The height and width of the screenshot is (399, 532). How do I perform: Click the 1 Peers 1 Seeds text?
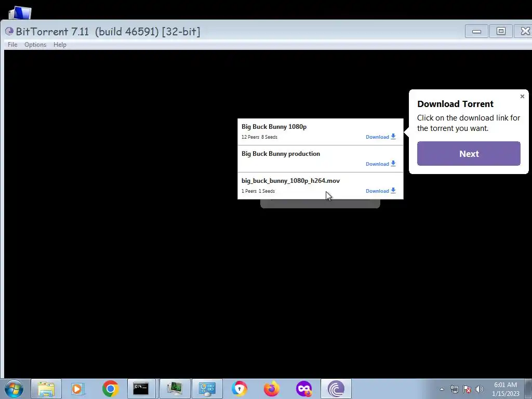(258, 191)
